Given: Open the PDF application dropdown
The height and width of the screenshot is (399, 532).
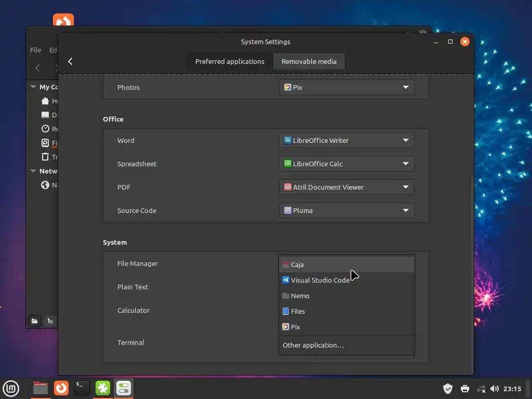Looking at the screenshot, I should click(x=347, y=187).
